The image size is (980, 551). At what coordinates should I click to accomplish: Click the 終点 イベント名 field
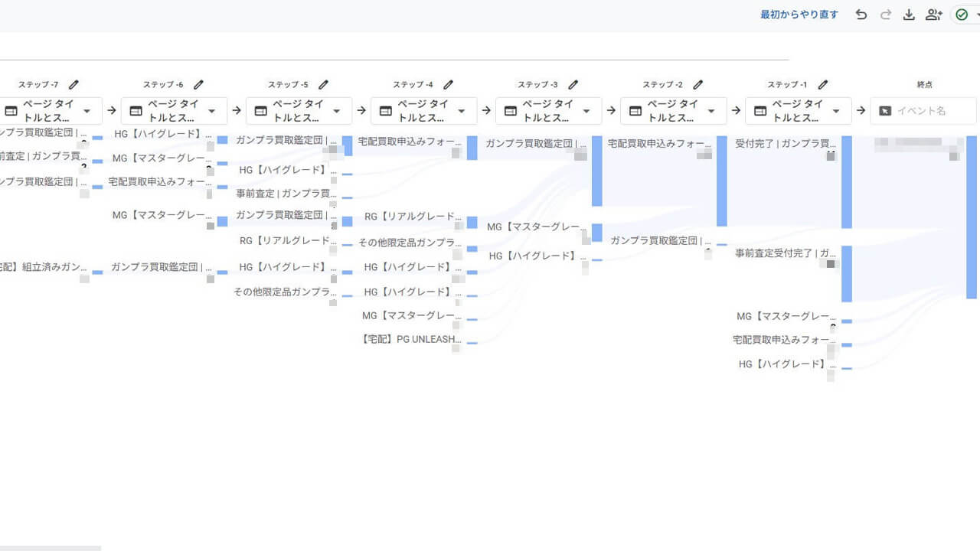[x=923, y=111]
